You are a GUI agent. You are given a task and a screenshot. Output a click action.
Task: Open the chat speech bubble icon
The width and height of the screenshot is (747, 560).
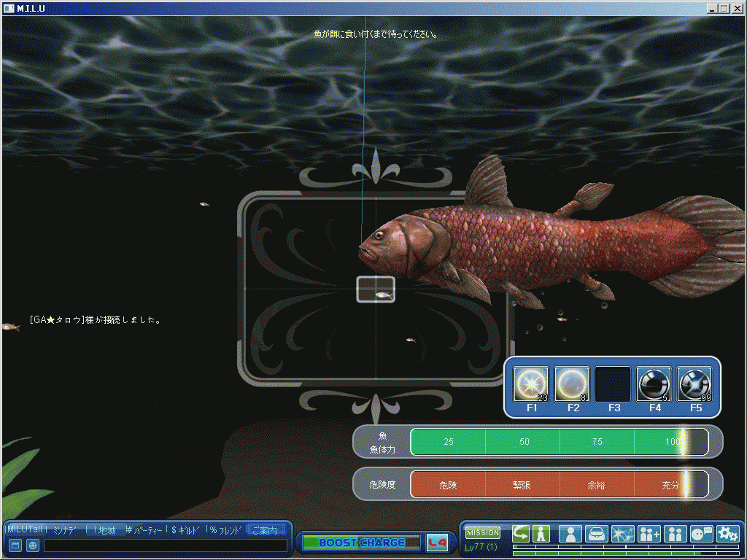click(x=701, y=534)
